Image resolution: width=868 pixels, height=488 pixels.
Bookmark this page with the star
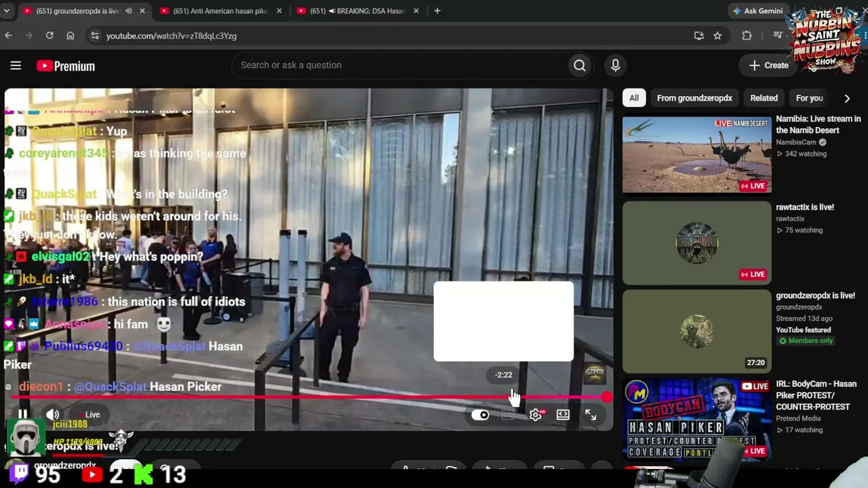(x=717, y=36)
